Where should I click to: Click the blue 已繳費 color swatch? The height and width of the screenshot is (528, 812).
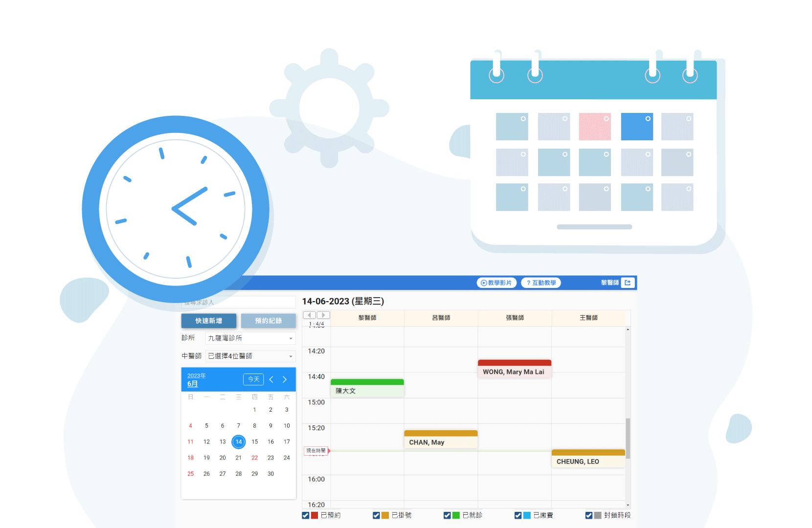(527, 515)
